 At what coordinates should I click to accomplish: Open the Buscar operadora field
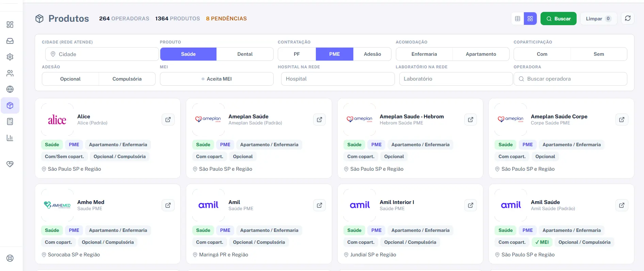coord(570,79)
